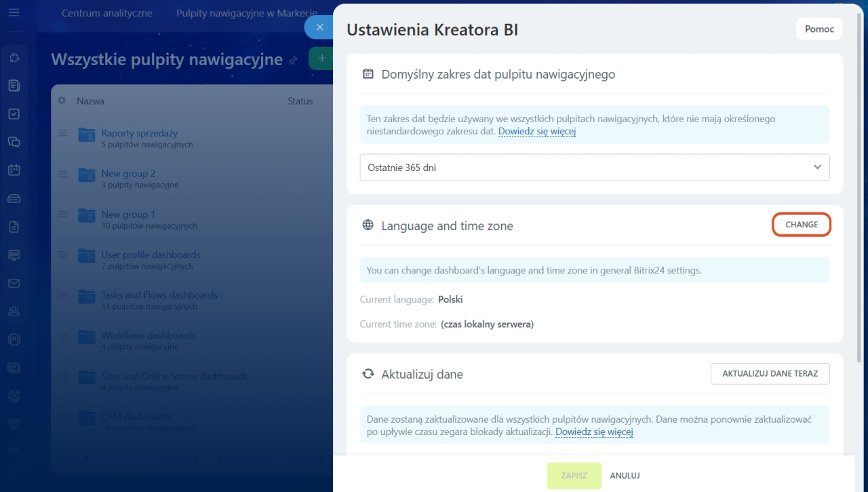
Task: Open row menu for Tasks and Flows dashboards
Action: tap(62, 295)
